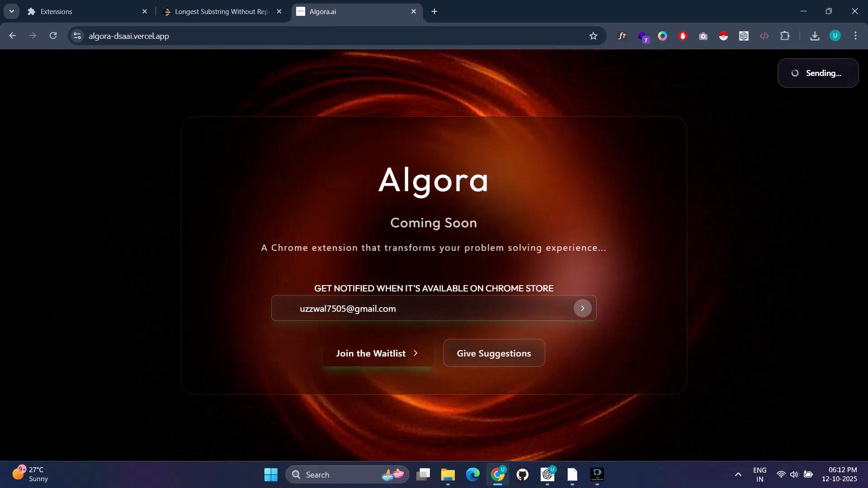Click the address bar URL
Screen dimensions: 868x488
(x=129, y=36)
